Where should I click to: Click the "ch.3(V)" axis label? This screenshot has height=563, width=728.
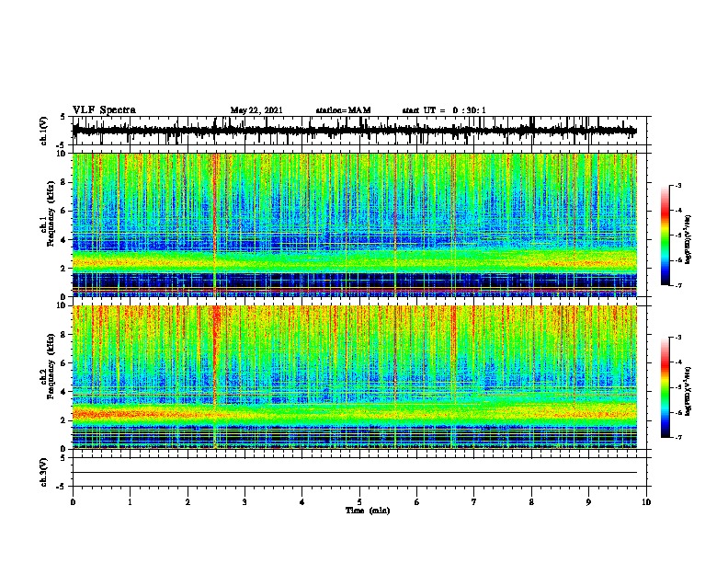tap(43, 472)
